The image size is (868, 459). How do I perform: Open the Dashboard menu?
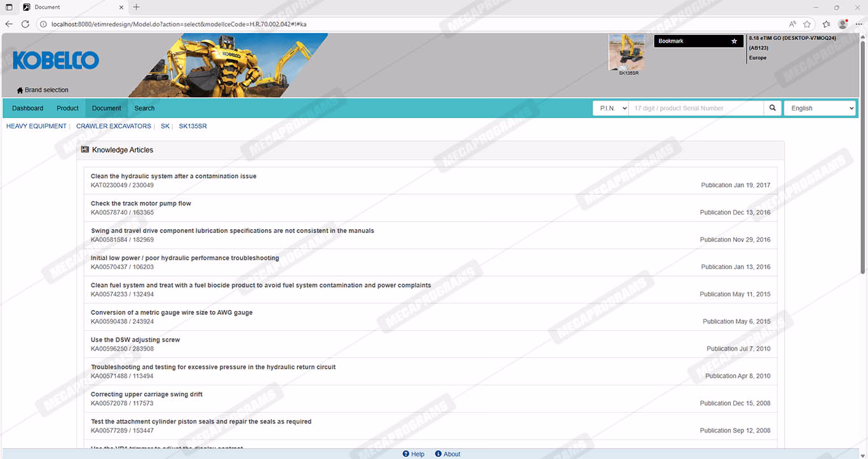(28, 108)
